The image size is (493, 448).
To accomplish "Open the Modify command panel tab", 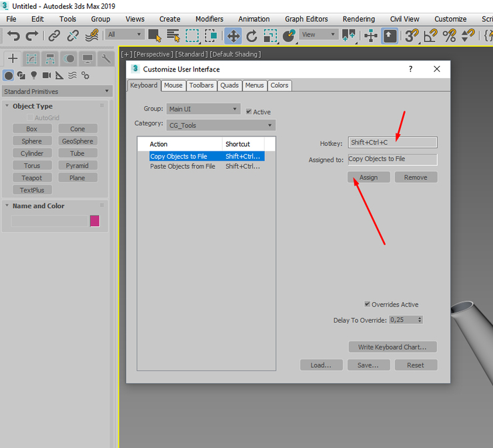I will tap(31, 59).
